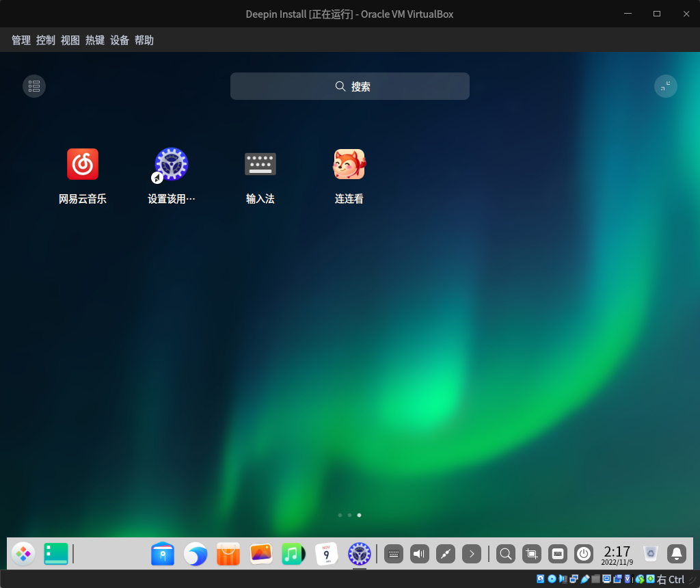
Task: Open multitasking view from the dock
Action: pos(56,554)
